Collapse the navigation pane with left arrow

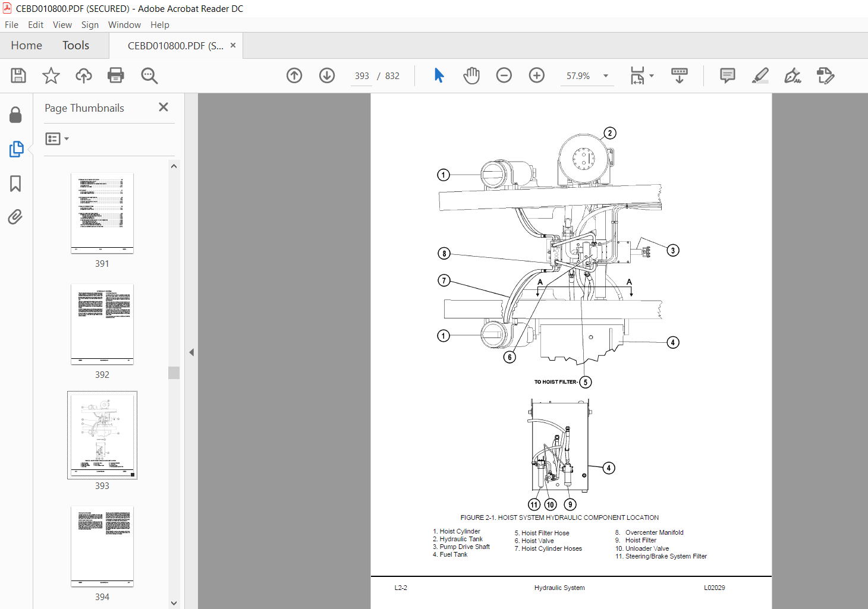click(191, 352)
